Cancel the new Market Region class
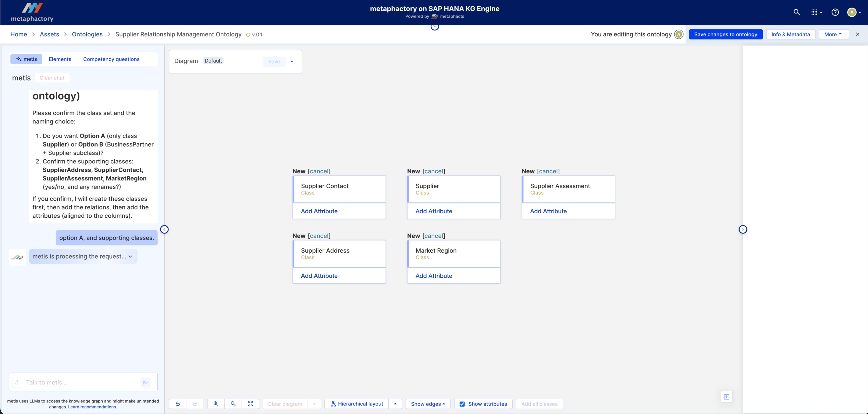This screenshot has width=868, height=414. (x=434, y=236)
